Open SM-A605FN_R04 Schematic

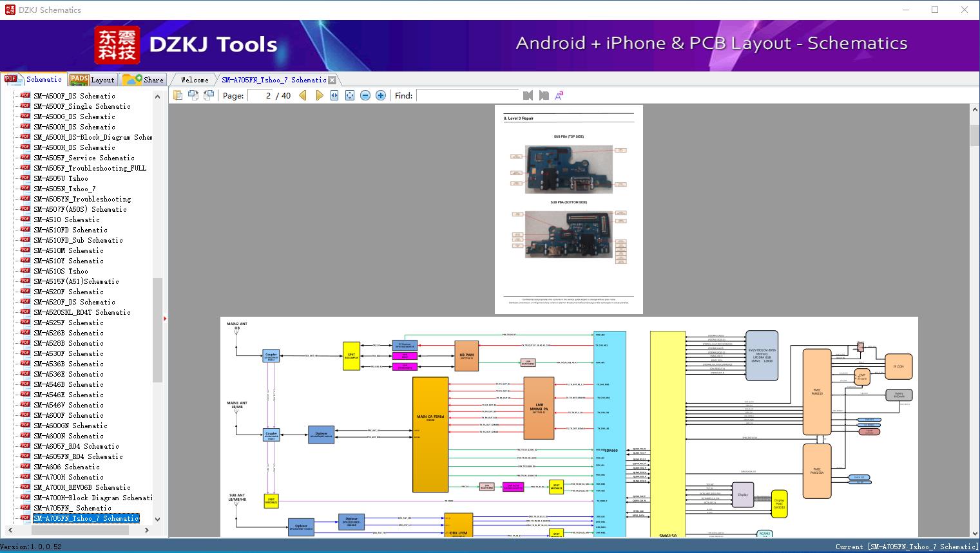click(78, 456)
